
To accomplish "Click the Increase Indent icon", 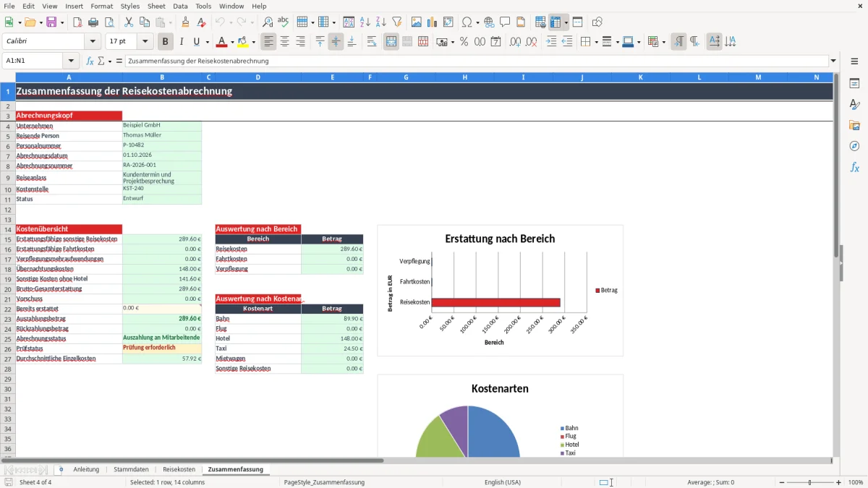I will (x=551, y=42).
